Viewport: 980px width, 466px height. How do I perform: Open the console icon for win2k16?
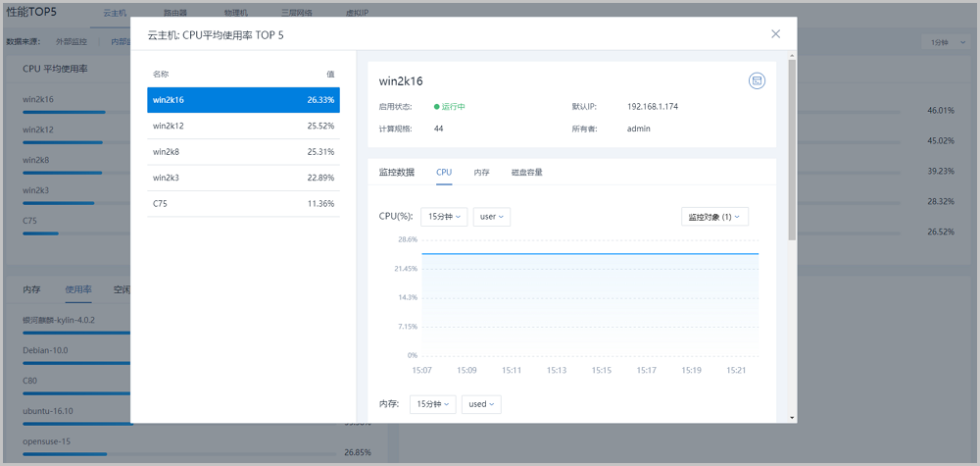757,80
